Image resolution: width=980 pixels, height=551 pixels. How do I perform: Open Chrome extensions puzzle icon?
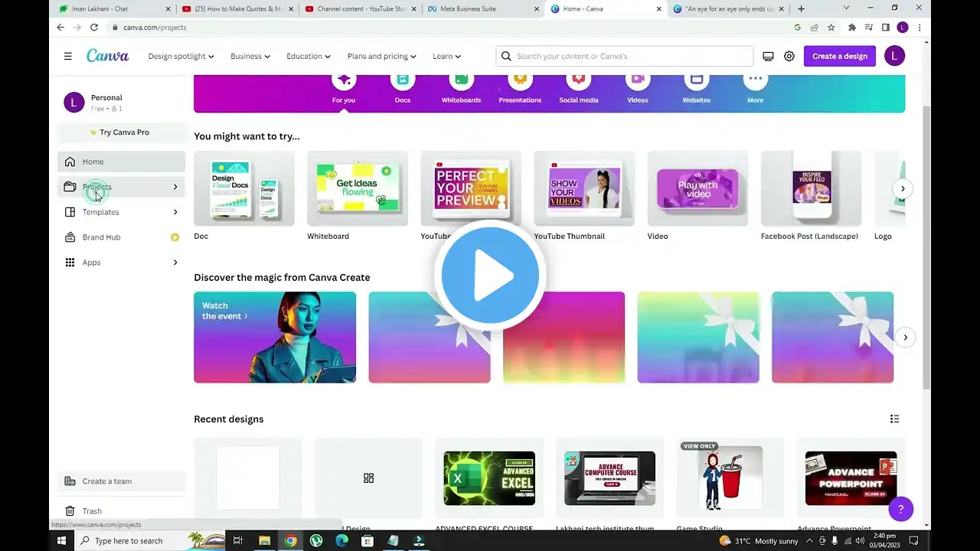pos(852,27)
